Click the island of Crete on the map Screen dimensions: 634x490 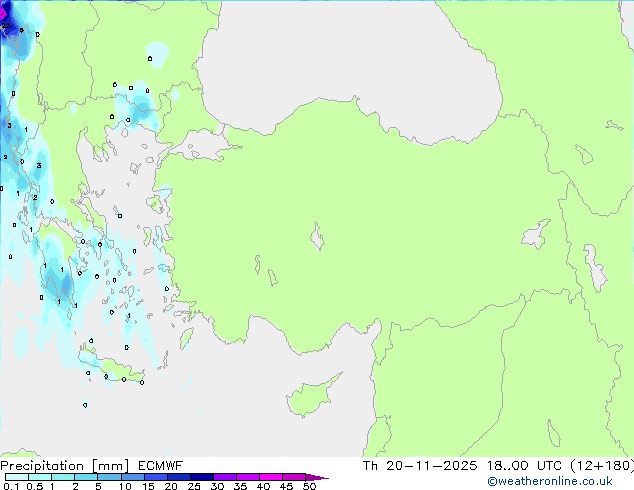click(113, 372)
